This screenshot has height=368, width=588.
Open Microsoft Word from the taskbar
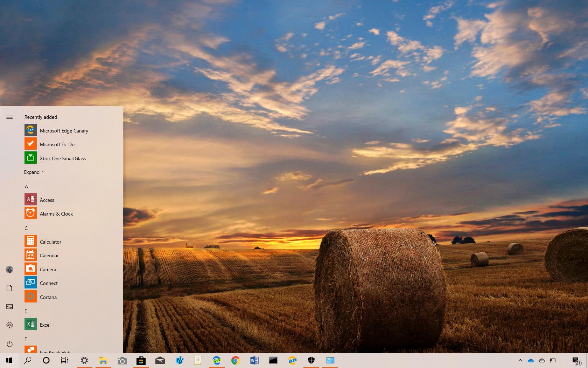tap(254, 360)
